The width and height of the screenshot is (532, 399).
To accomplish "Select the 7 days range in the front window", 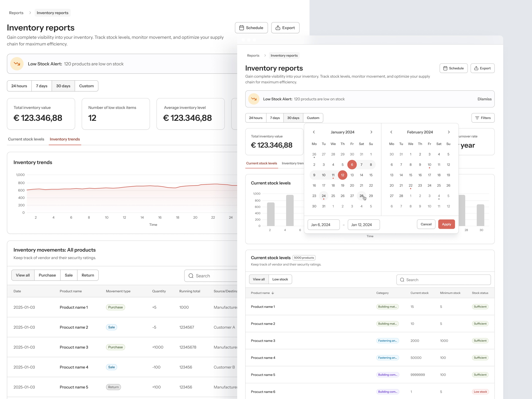I will coord(275,118).
